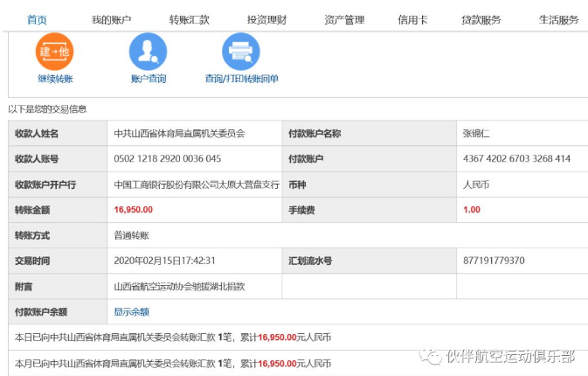This screenshot has height=376, width=588.
Task: Click the 账户查询 text link
Action: tap(149, 79)
